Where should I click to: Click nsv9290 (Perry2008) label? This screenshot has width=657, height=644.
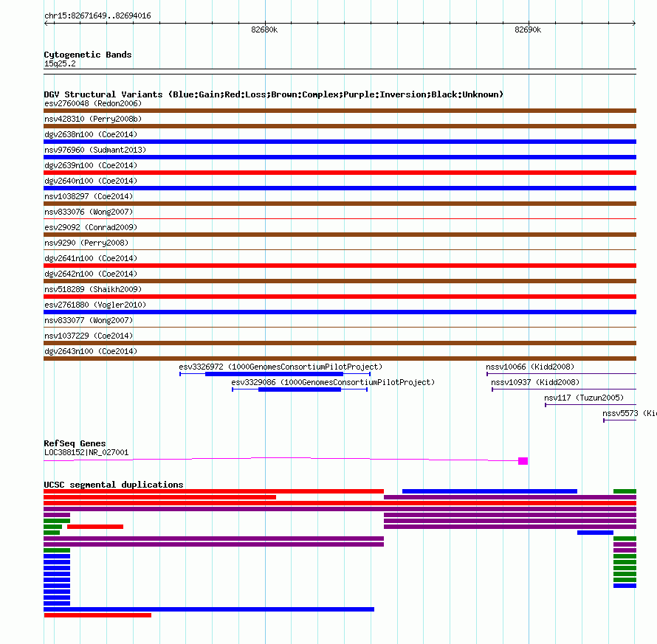86,243
